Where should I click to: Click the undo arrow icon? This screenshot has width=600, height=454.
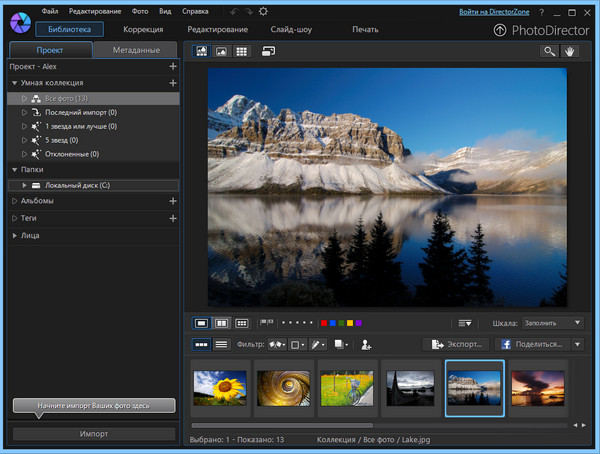tap(234, 11)
